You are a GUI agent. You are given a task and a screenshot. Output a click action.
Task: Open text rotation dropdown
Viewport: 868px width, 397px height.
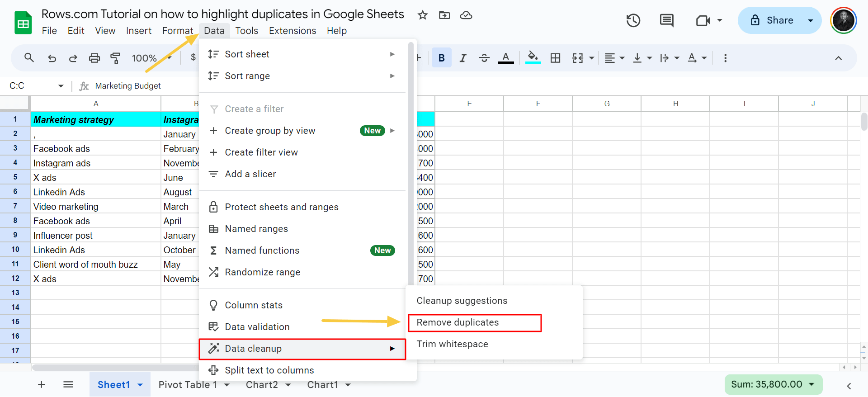pos(697,58)
